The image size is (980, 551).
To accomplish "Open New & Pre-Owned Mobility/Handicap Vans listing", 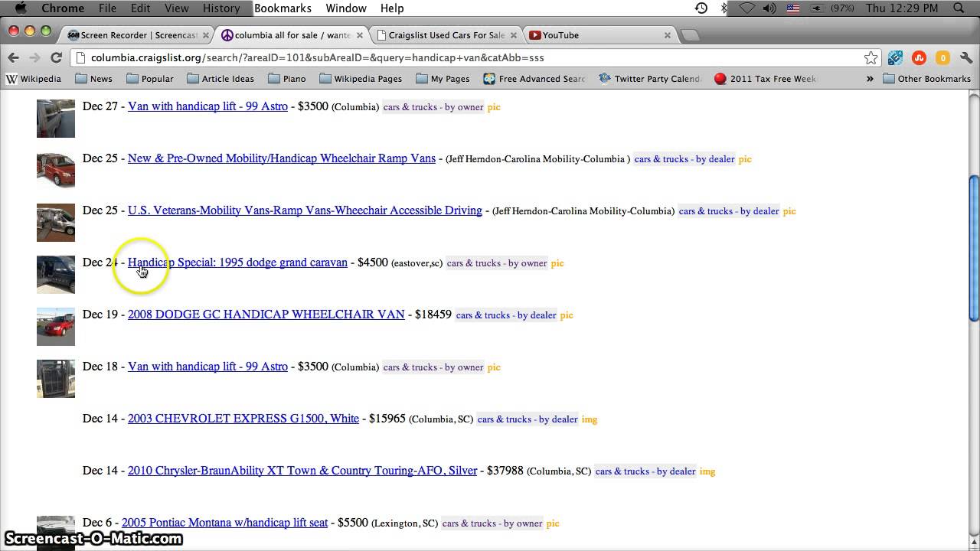I will click(281, 158).
